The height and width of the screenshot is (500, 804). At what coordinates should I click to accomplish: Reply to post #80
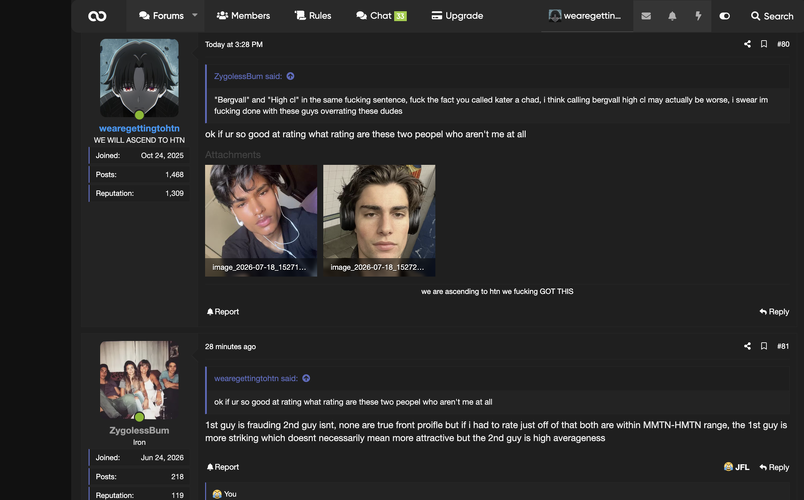pos(774,312)
